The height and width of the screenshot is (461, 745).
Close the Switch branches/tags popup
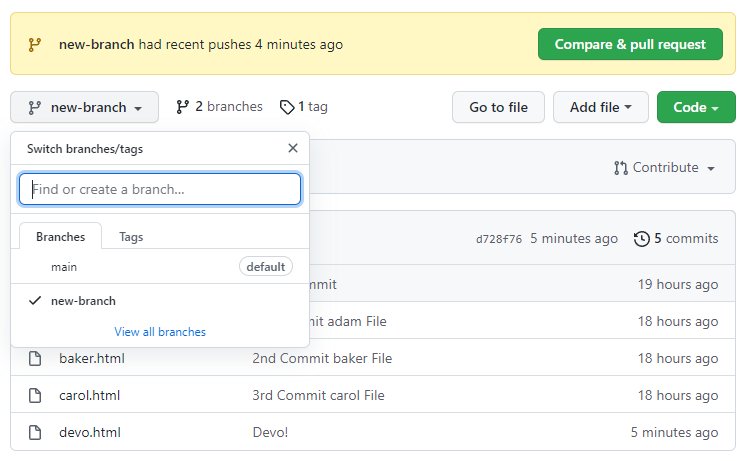[293, 148]
